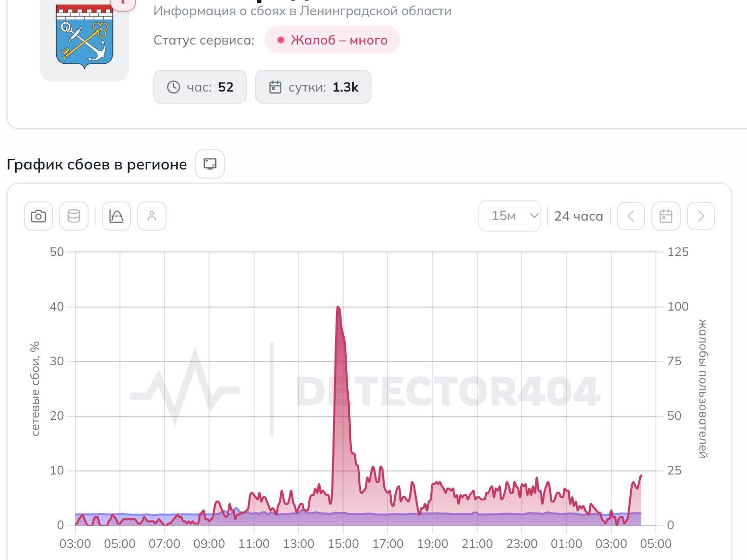The height and width of the screenshot is (560, 747).
Task: Open fullscreen view beside График сбоев в регионе
Action: coord(210,164)
